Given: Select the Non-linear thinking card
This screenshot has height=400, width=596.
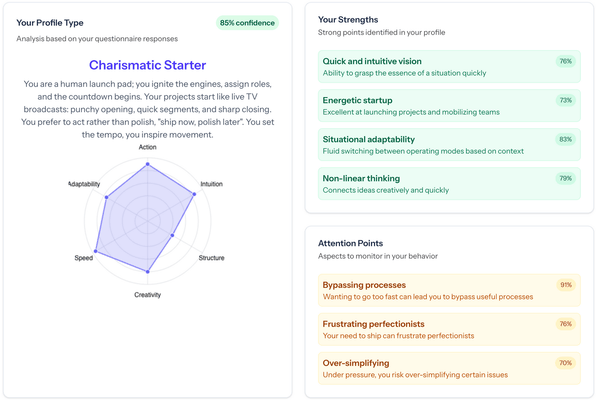Looking at the screenshot, I should (449, 184).
